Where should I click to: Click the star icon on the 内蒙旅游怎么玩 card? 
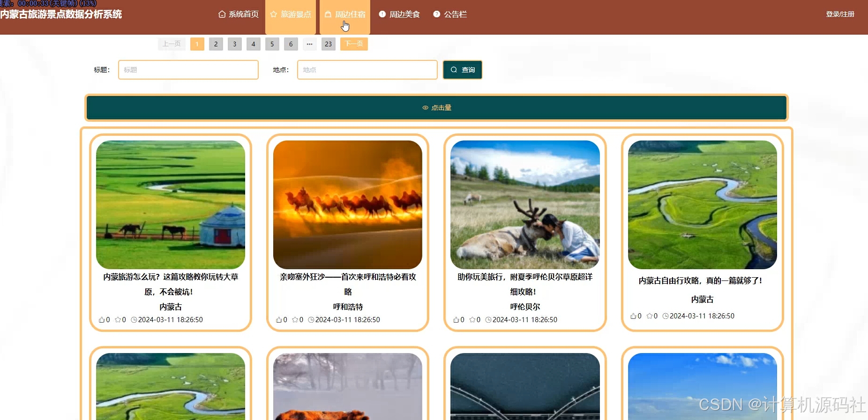click(118, 320)
